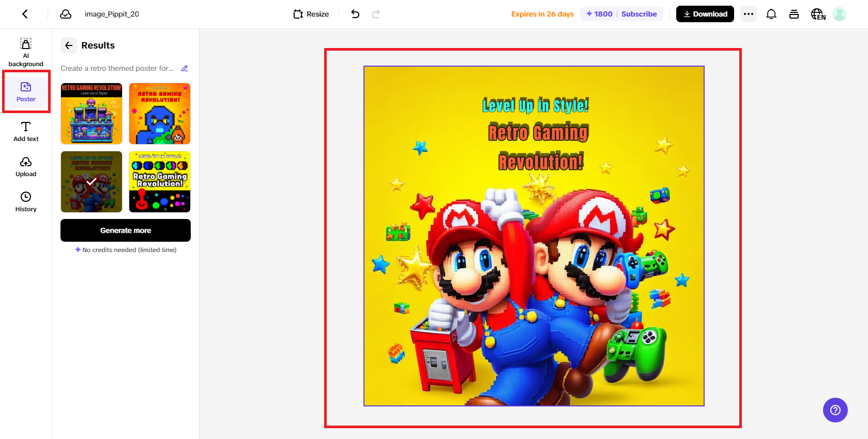Screen dimensions: 868x439
Task: Open the notifications bell
Action: [x=771, y=14]
